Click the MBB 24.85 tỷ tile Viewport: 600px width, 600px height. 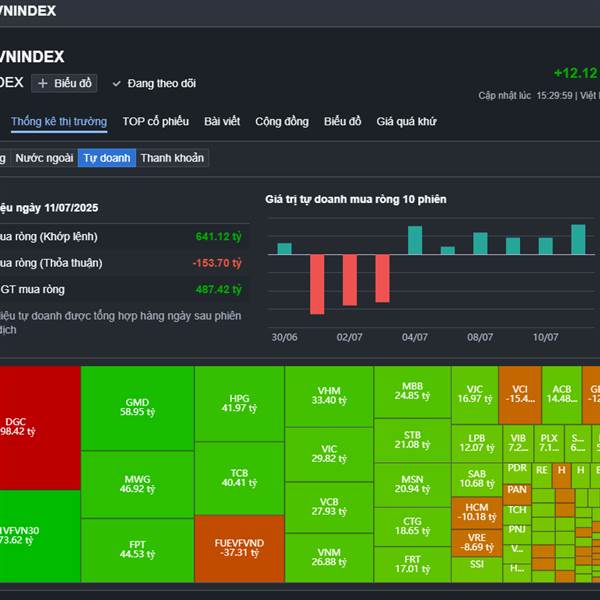coord(412,392)
